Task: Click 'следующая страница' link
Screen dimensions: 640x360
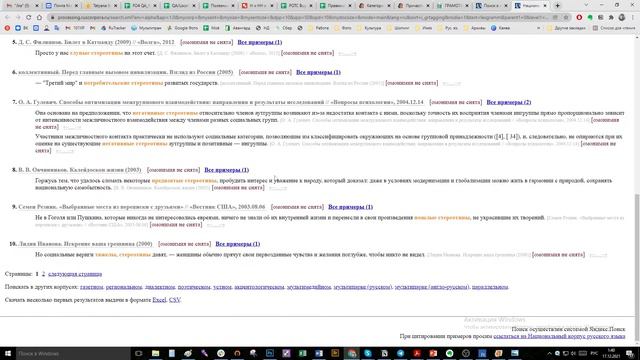Action: 75,274
